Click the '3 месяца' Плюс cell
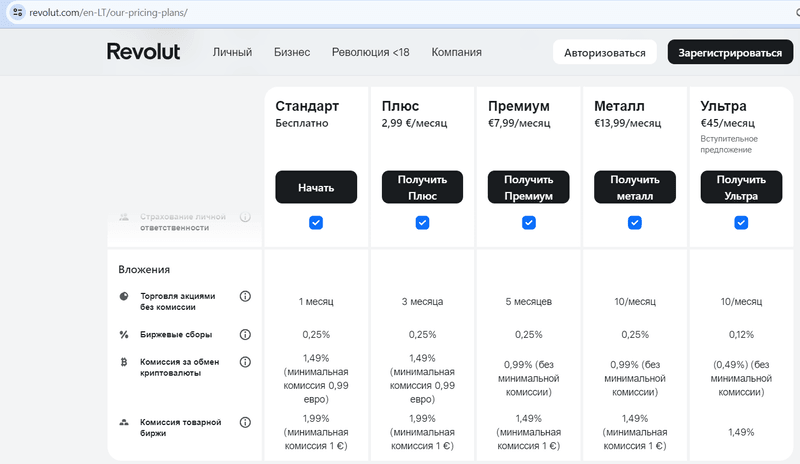Image resolution: width=800 pixels, height=464 pixels. [422, 301]
